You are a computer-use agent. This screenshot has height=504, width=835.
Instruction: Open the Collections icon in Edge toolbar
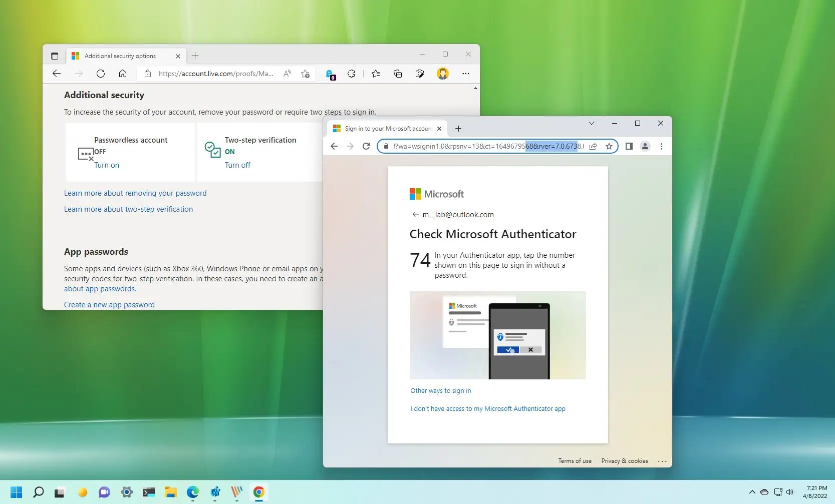pos(397,74)
